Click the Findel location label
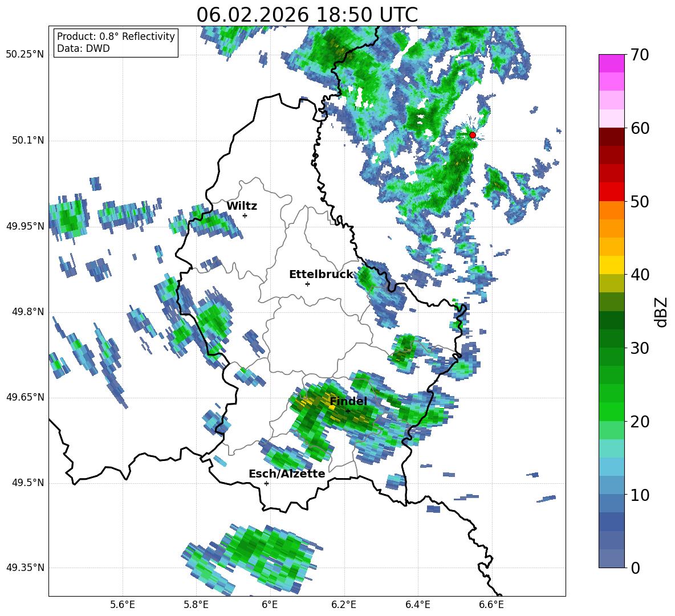The height and width of the screenshot is (616, 675). click(348, 401)
